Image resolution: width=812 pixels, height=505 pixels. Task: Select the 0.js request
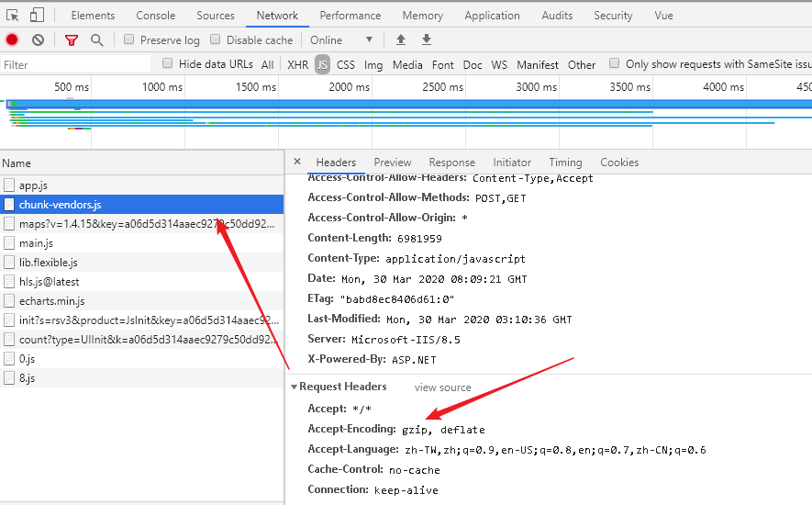[142, 359]
